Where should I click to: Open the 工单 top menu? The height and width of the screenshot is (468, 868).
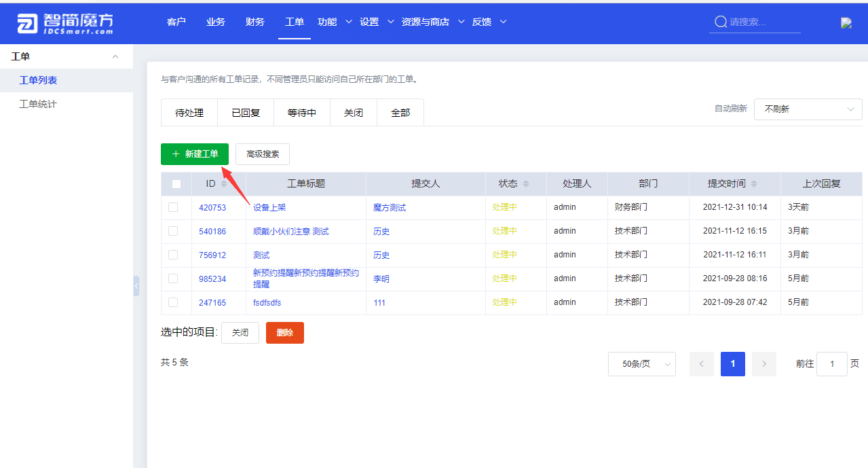coord(295,22)
